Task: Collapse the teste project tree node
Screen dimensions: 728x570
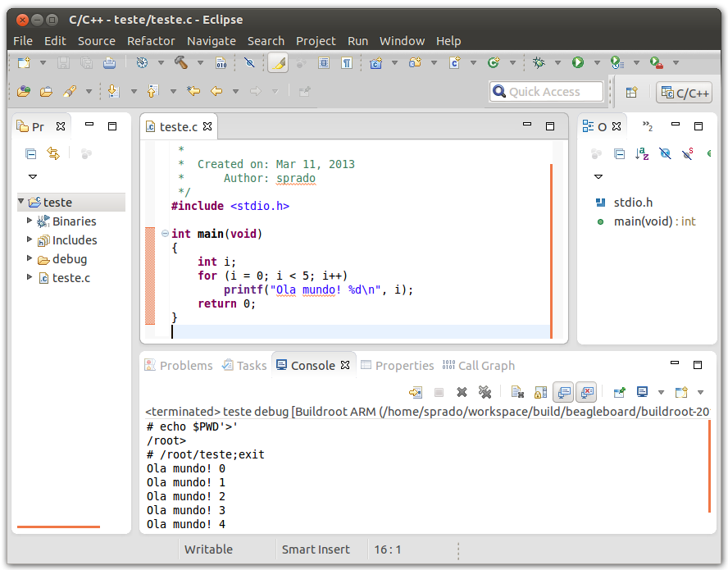Action: click(21, 201)
